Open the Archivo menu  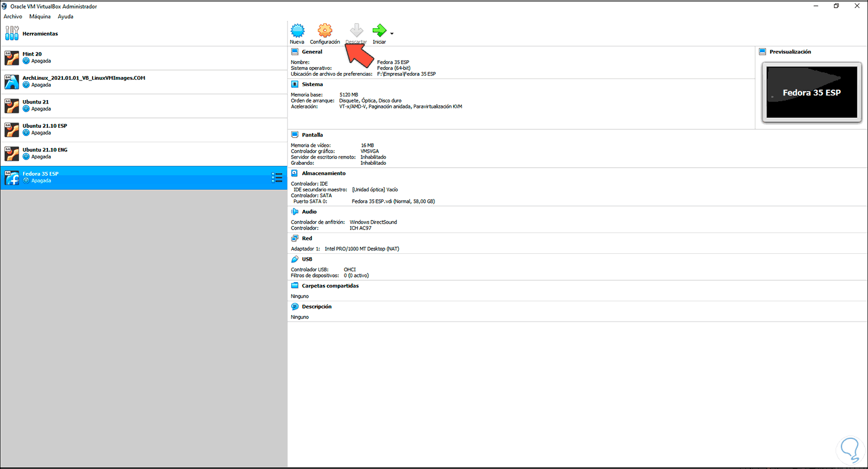pos(13,16)
